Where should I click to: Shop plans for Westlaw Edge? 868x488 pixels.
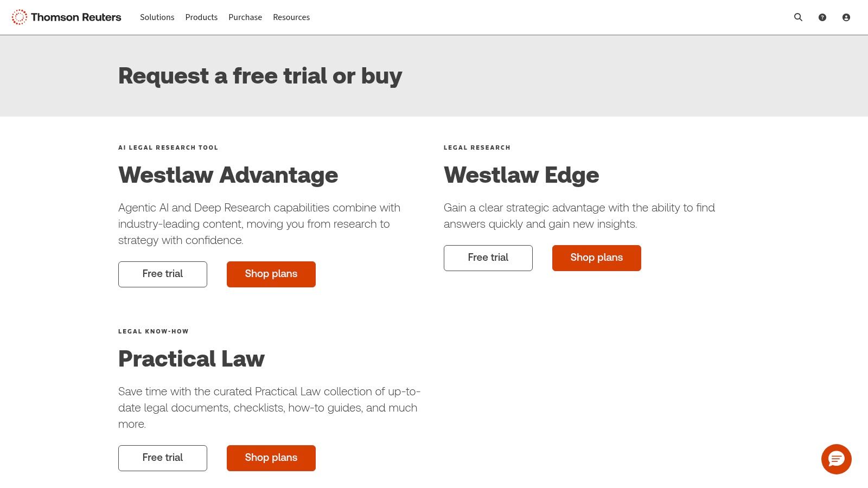coord(596,258)
